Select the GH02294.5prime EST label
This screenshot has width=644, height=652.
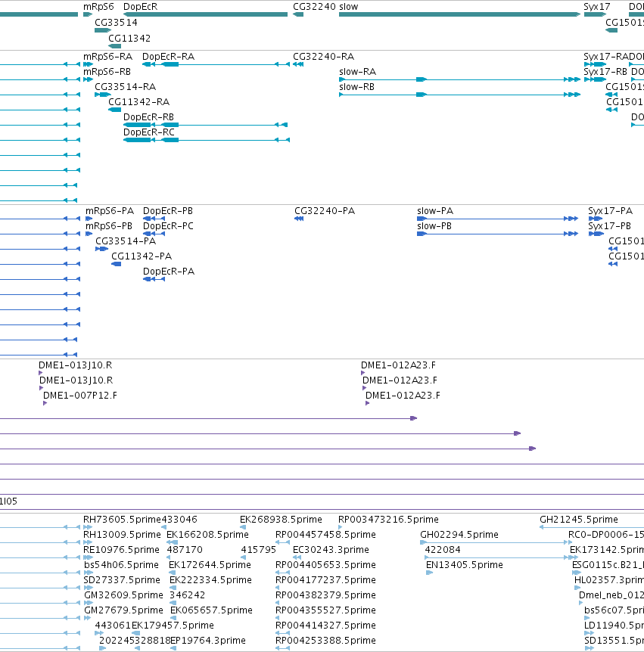point(459,535)
